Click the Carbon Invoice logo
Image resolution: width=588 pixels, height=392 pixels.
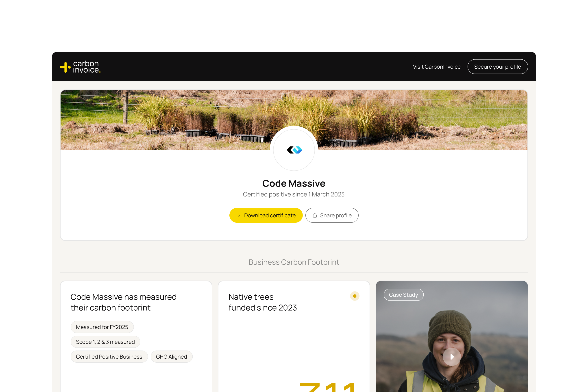pos(80,67)
